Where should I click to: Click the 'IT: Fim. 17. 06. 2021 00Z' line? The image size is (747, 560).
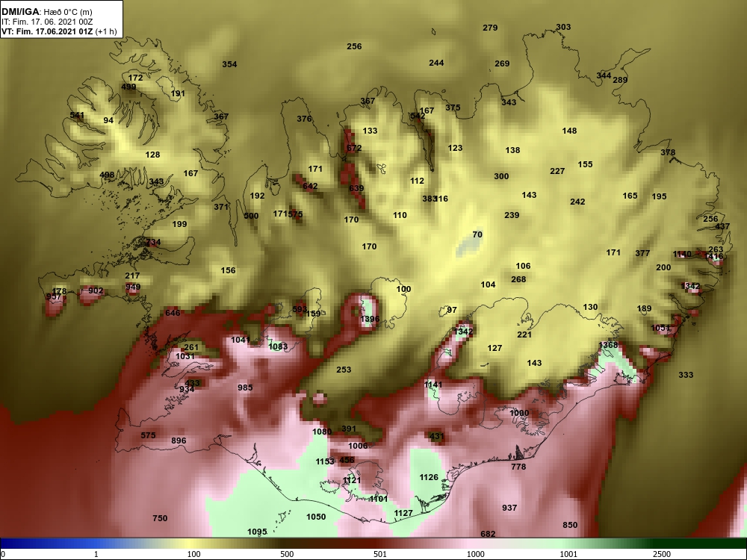pos(46,22)
